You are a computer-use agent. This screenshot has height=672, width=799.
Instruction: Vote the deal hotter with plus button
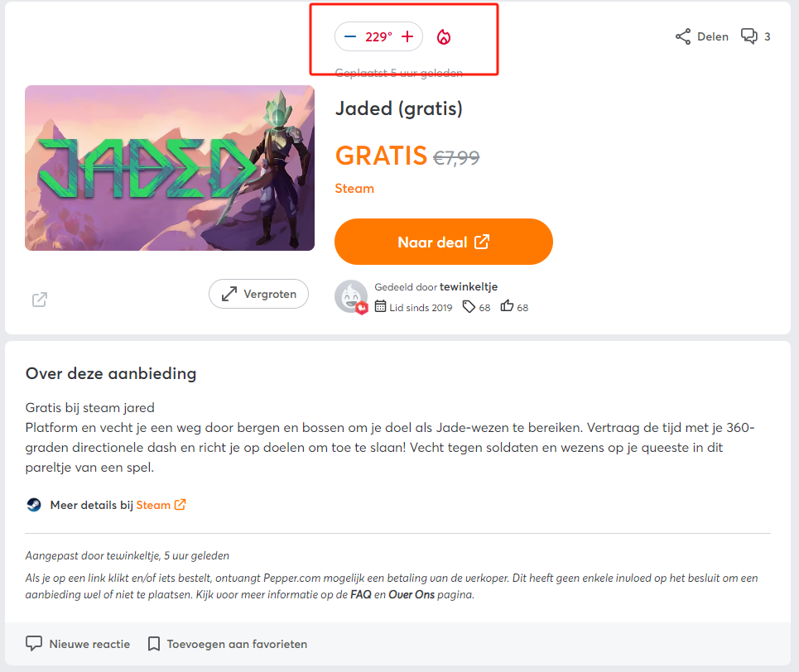(407, 36)
